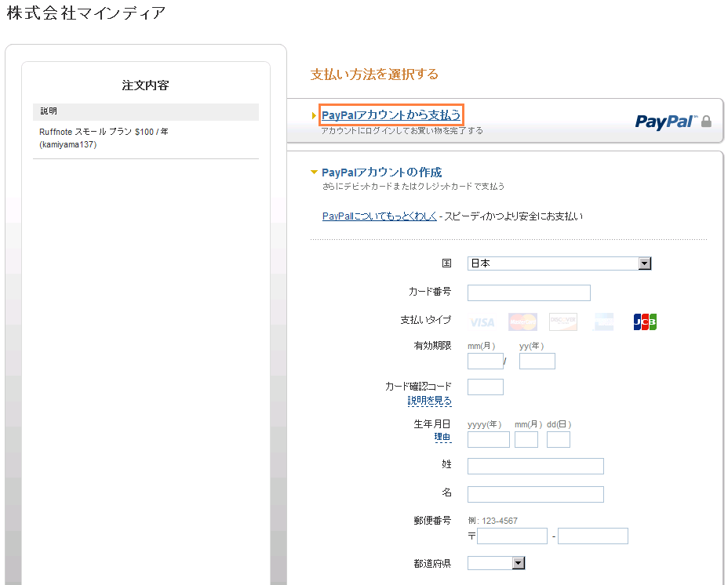Screen dimensions: 728x585
Task: Click the American Express card icon
Action: (x=603, y=322)
